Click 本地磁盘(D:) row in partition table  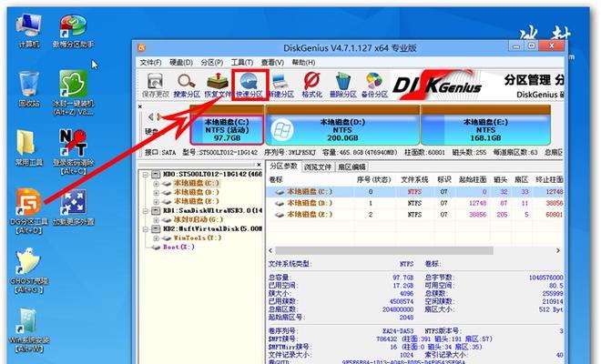(x=414, y=203)
